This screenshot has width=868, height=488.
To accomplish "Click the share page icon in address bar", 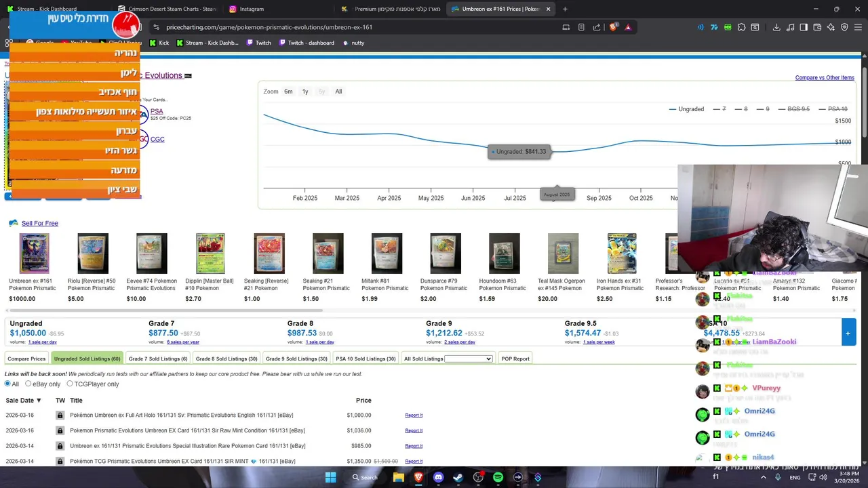I will coord(597,27).
